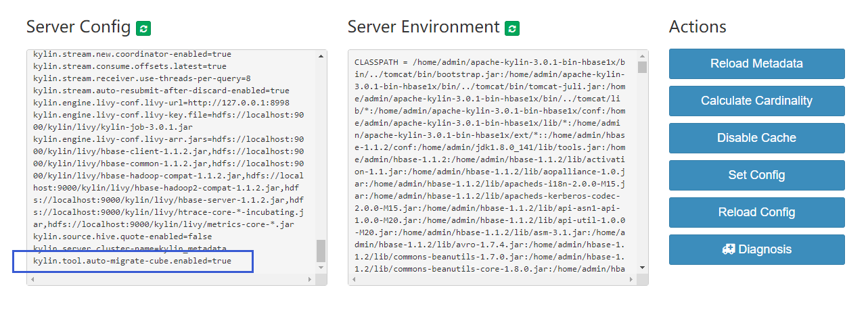Click the kylin.stream.consume.offsets.latest=true line
Viewport: 868px width, 325px height.
(130, 66)
